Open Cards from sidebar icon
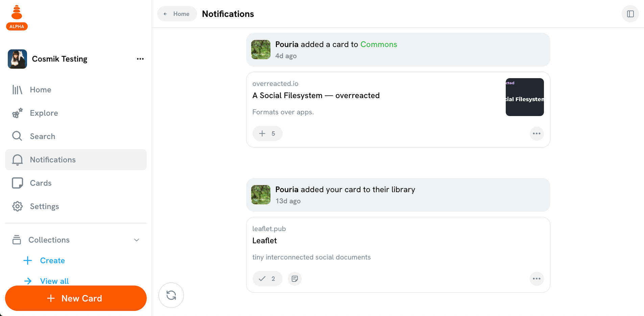The image size is (644, 316). [17, 183]
